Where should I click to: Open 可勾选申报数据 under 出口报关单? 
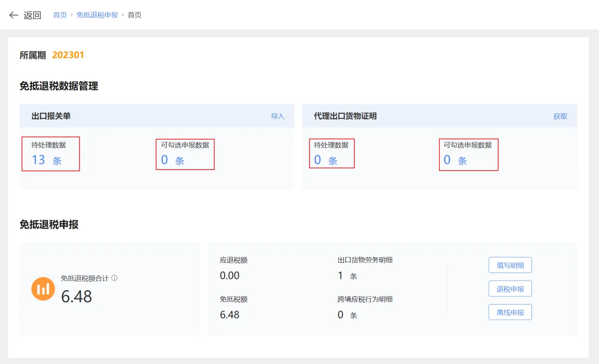[185, 154]
